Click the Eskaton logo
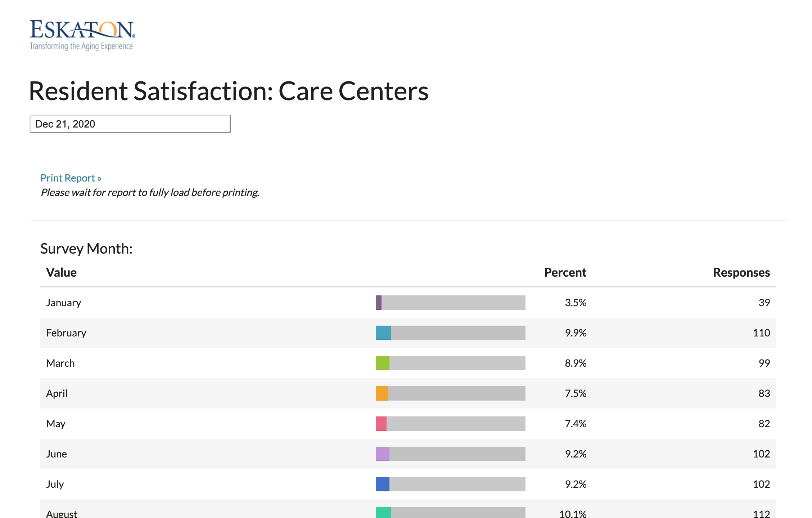The image size is (812, 518). (81, 32)
